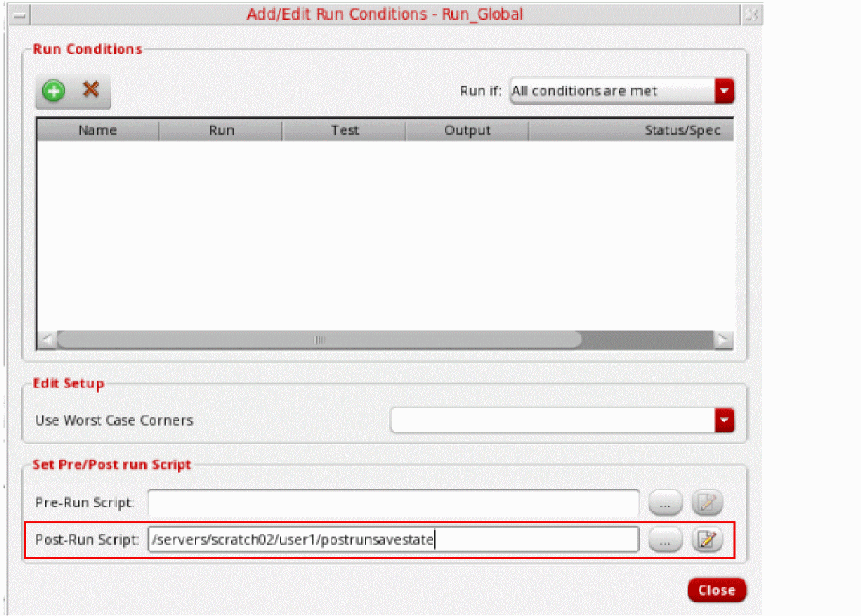
Task: Close window using title bar X icon
Action: (751, 15)
